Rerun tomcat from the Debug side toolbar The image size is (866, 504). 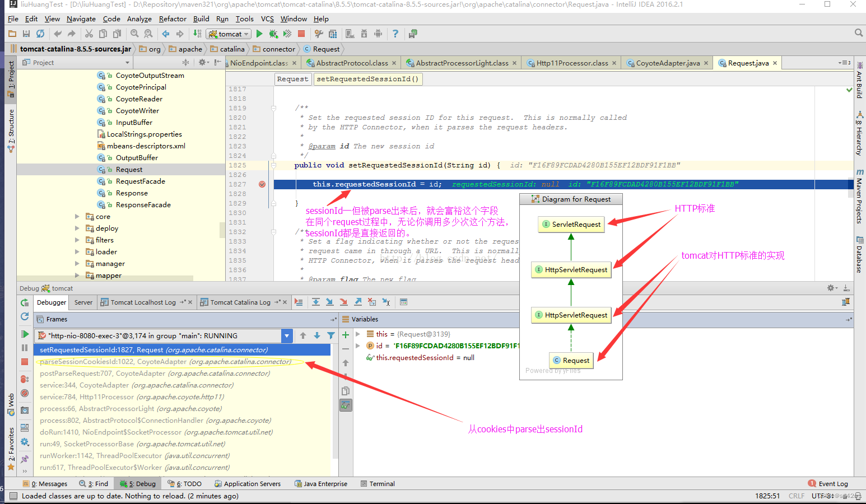25,303
